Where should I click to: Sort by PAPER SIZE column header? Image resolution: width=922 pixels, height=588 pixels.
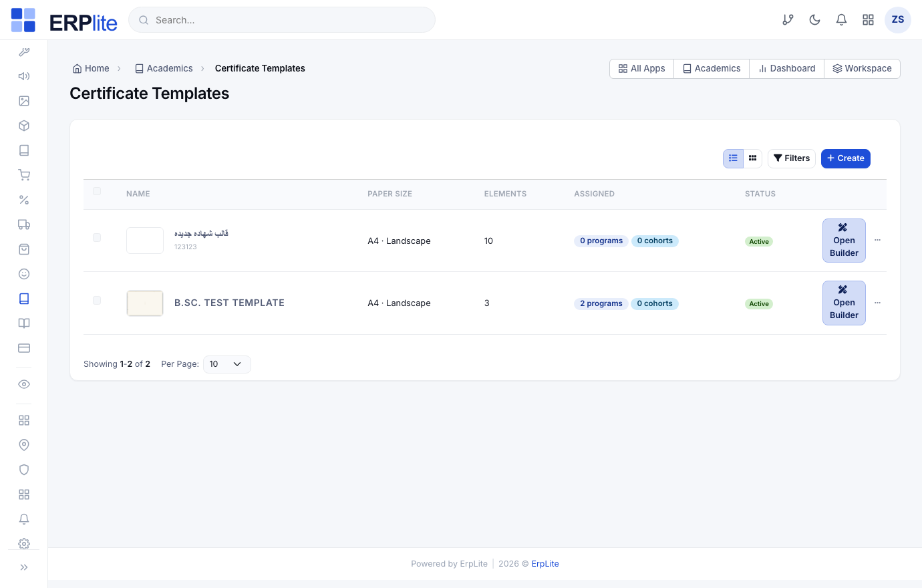[390, 194]
